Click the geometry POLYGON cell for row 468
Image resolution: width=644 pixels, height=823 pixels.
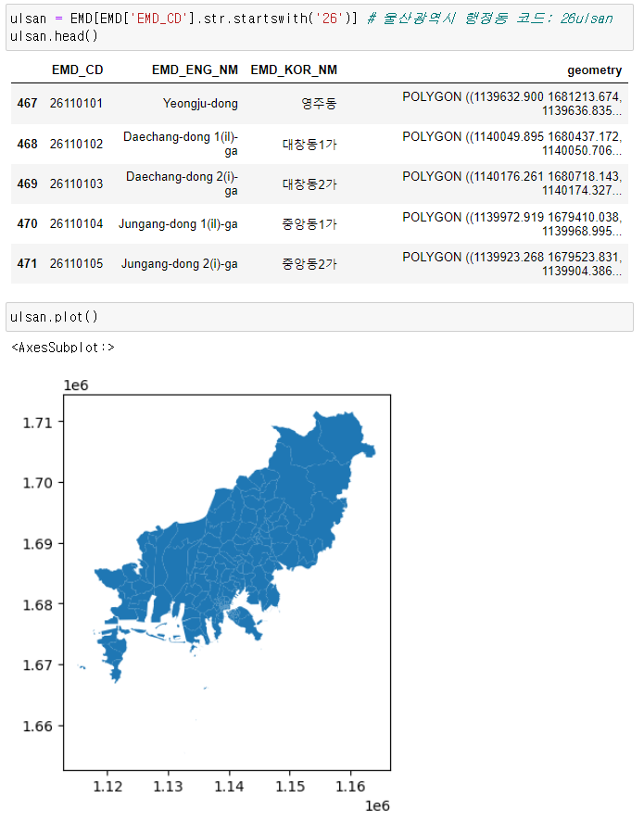tap(512, 144)
